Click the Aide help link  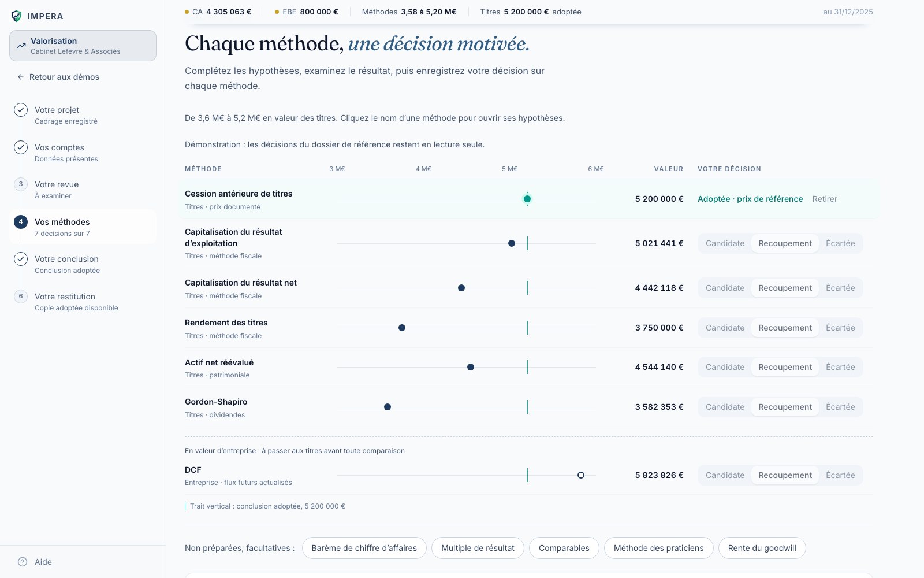43,562
